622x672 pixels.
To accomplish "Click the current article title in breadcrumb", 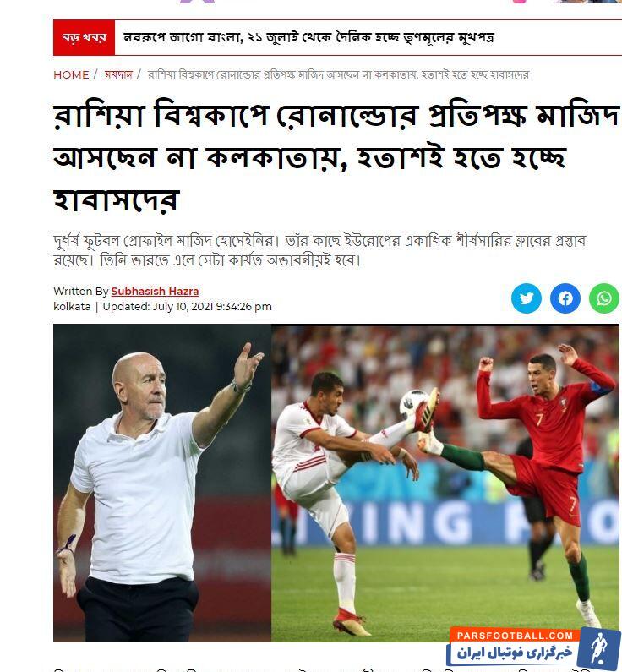I will pos(338,75).
